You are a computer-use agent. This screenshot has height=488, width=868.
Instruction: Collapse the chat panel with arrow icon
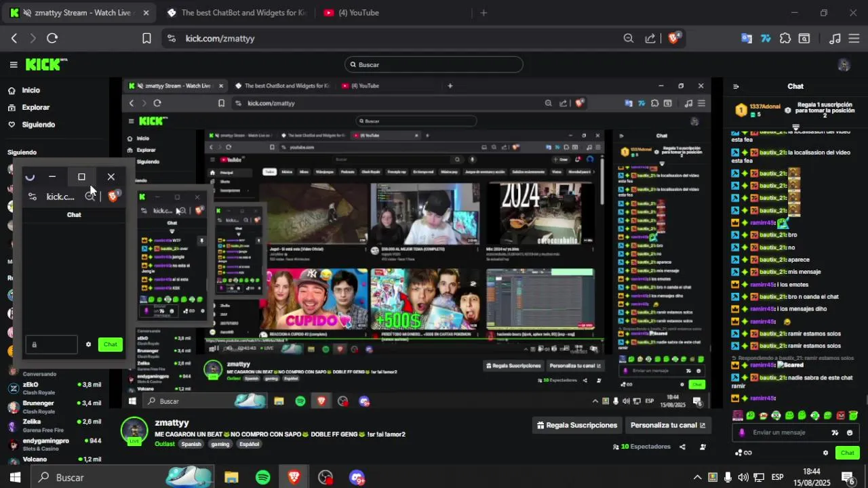pyautogui.click(x=736, y=87)
